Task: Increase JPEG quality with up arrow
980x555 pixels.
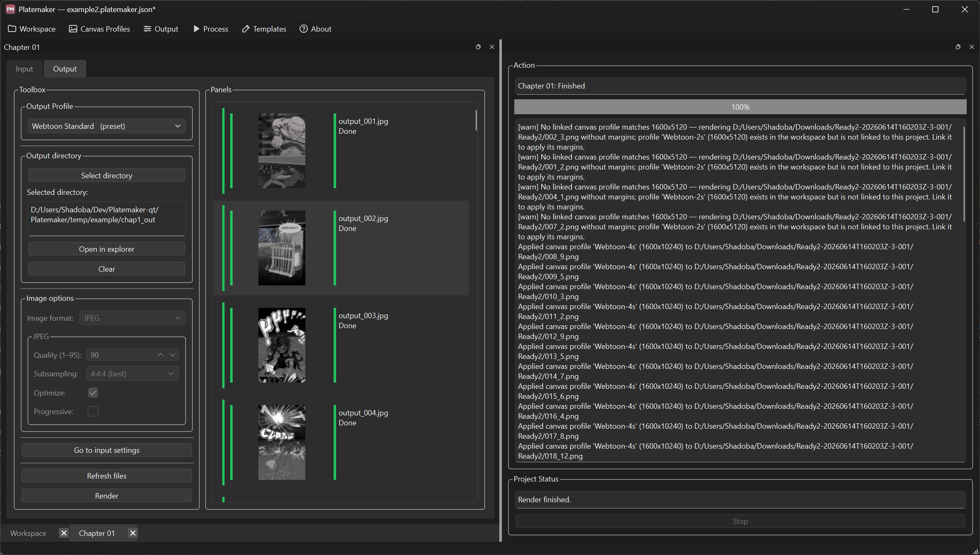Action: click(160, 355)
